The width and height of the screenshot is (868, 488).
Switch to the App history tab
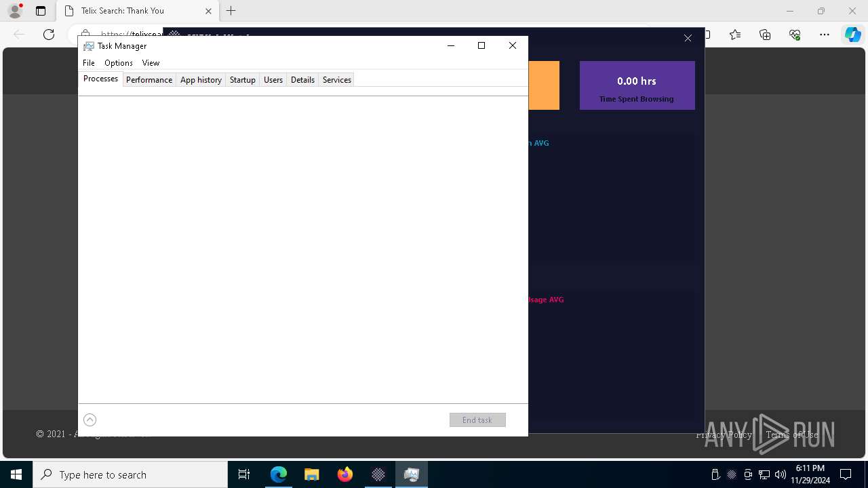[x=201, y=80]
